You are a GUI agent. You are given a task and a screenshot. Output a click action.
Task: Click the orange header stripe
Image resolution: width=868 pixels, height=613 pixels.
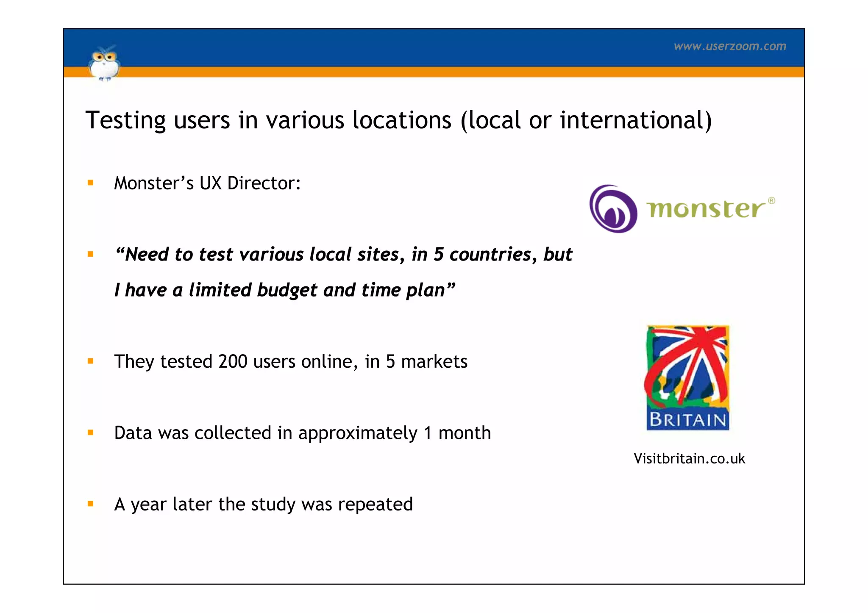424,72
